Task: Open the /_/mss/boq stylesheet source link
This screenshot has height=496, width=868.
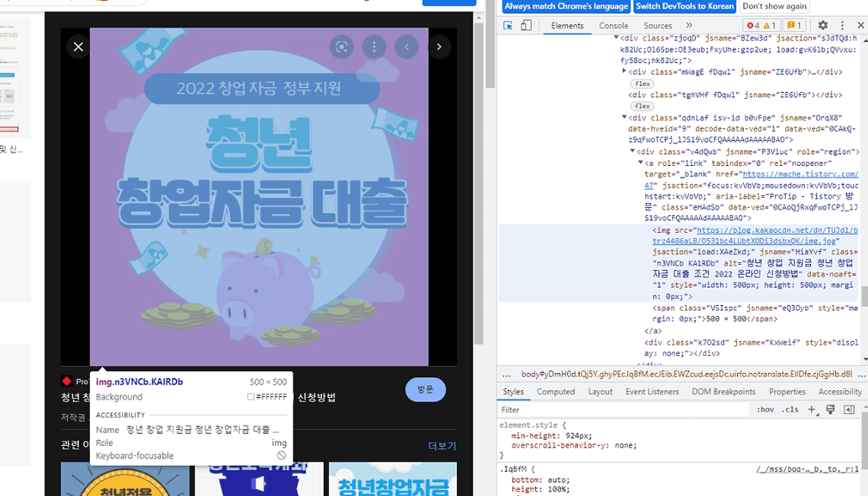Action: click(807, 469)
